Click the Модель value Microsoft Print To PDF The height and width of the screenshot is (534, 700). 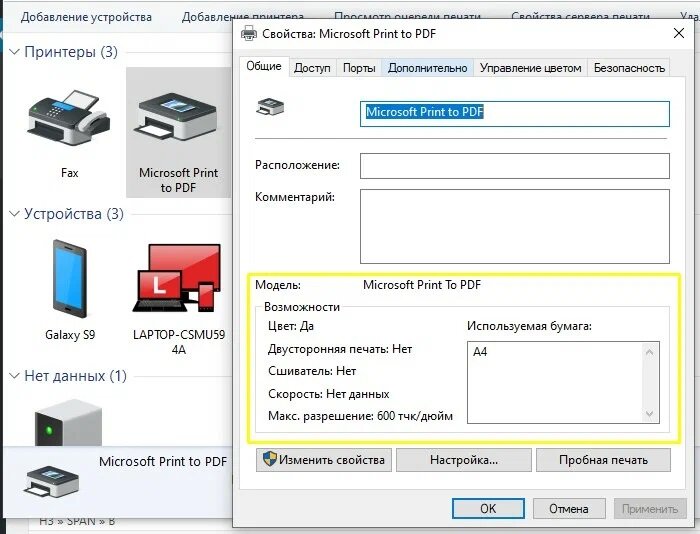pyautogui.click(x=422, y=285)
